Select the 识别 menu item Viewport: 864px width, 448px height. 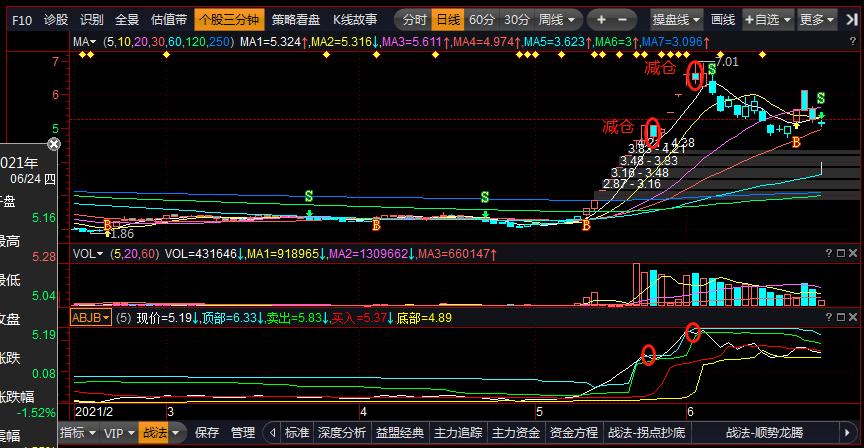(91, 20)
